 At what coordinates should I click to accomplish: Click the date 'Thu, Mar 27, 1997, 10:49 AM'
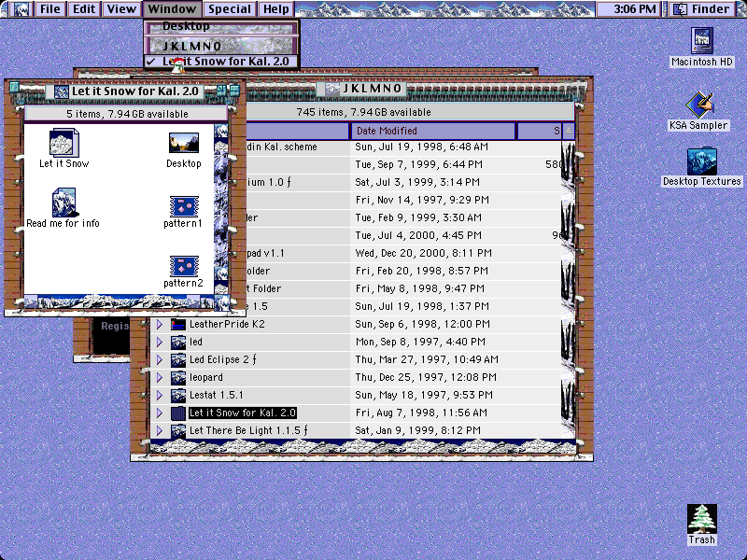coord(427,359)
